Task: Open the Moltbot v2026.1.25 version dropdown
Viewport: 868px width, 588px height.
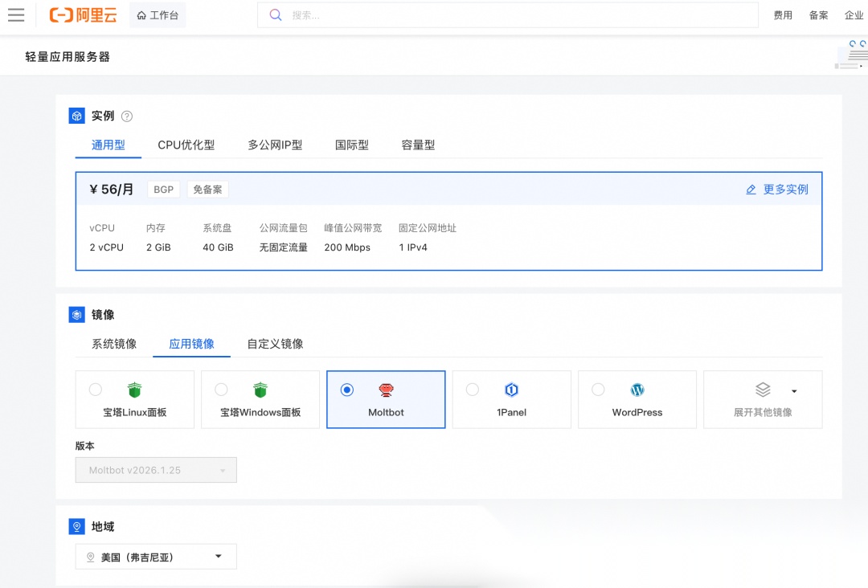Action: point(156,470)
